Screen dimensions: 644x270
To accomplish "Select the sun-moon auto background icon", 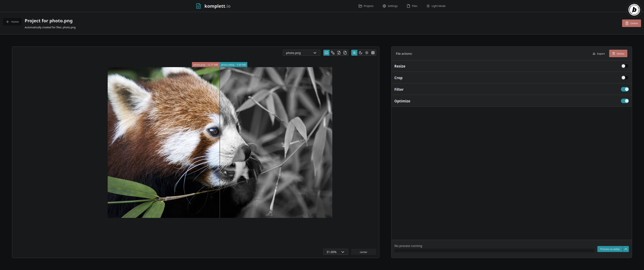I will pyautogui.click(x=354, y=53).
